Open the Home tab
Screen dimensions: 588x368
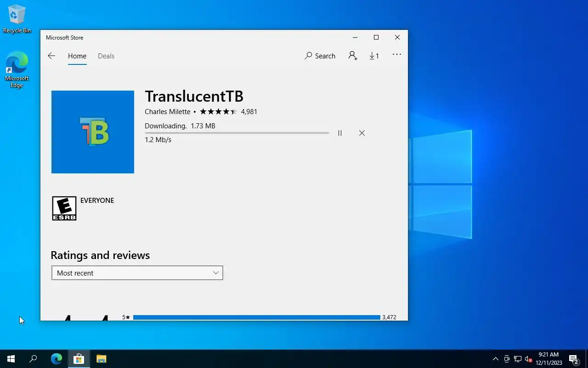pyautogui.click(x=77, y=56)
